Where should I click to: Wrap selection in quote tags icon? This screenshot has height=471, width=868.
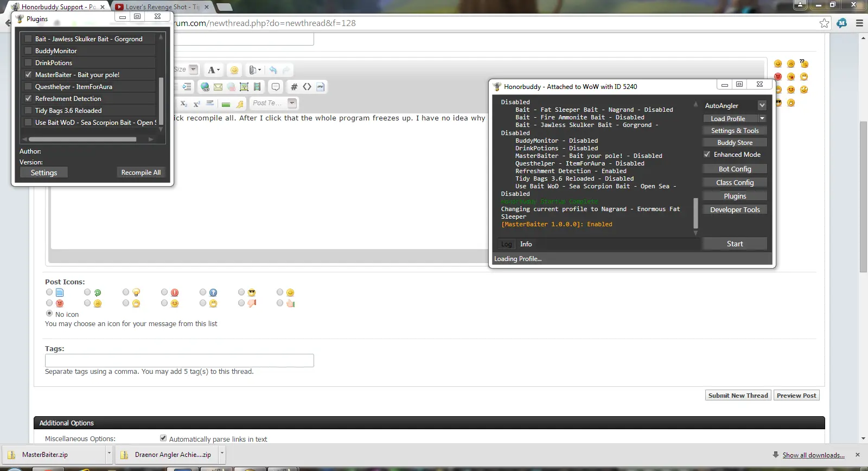point(276,87)
